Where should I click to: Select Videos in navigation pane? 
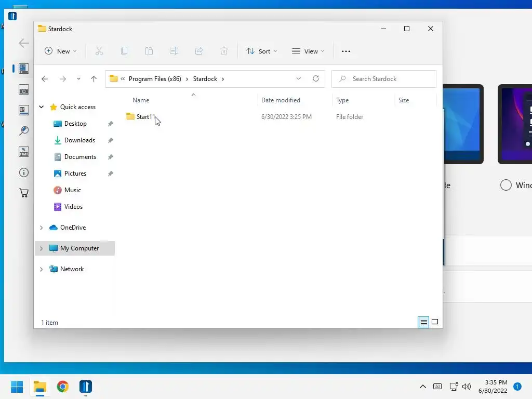click(x=73, y=207)
